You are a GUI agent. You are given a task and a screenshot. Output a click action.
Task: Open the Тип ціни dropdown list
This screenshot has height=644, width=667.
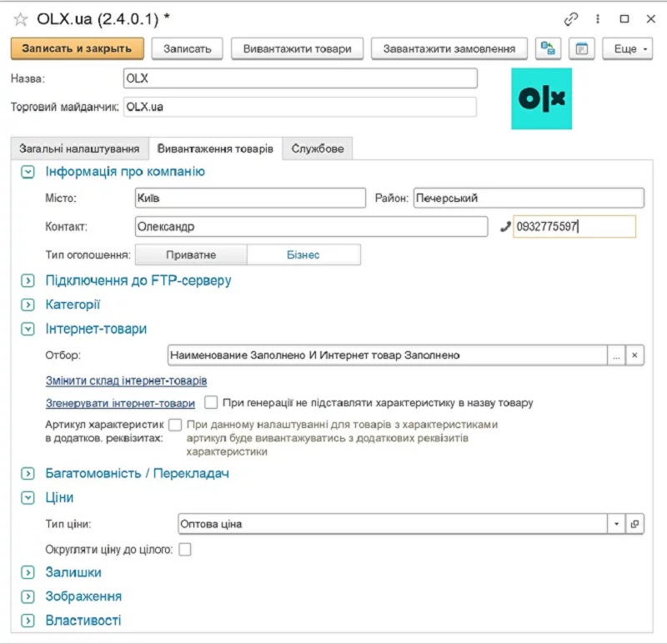[616, 524]
